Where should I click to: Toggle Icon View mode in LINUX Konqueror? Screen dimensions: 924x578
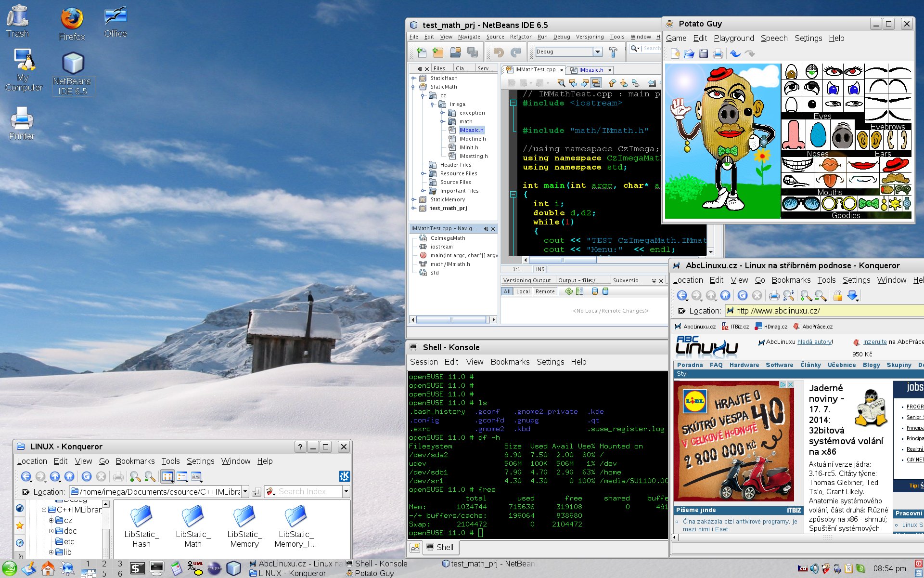coord(167,476)
